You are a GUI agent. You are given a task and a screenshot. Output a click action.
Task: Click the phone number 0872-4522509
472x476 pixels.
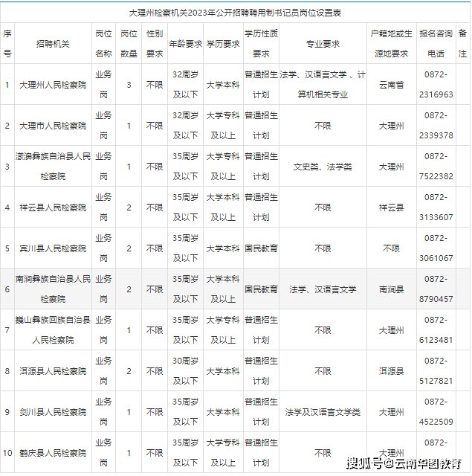(436, 412)
